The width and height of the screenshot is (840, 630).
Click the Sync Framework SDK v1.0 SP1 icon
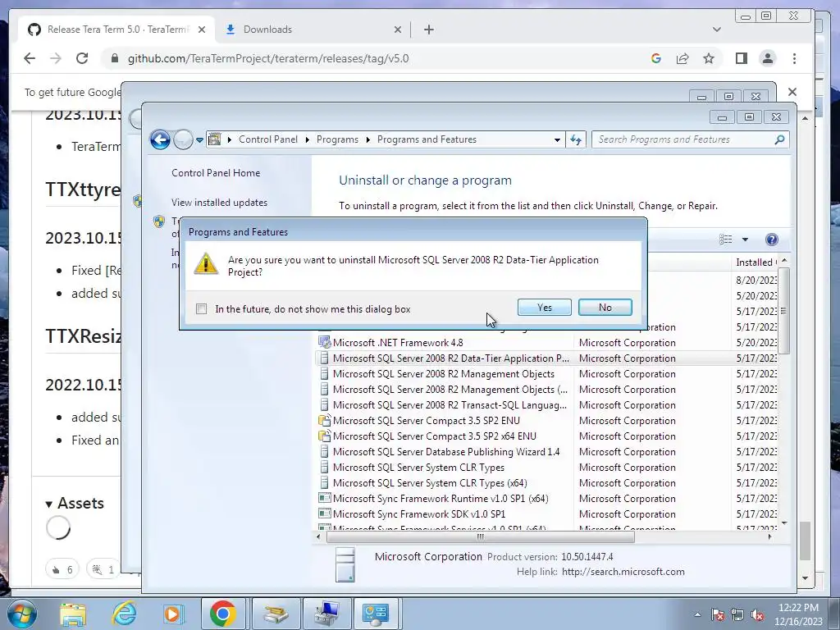click(x=324, y=514)
